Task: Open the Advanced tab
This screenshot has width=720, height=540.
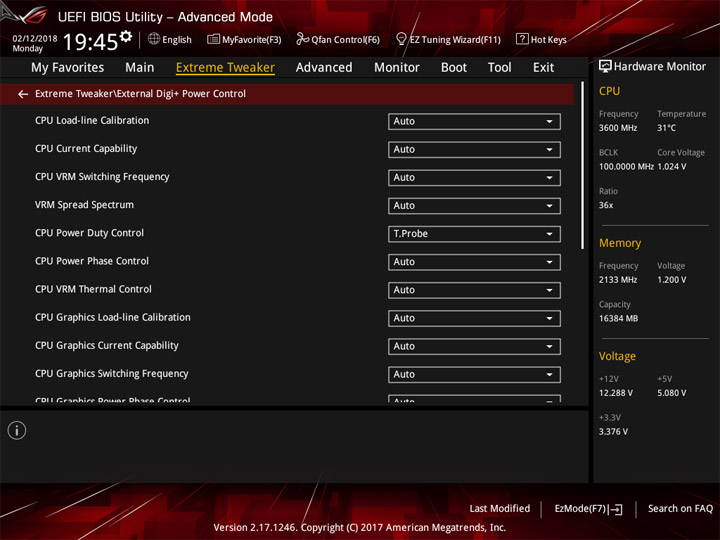Action: [x=324, y=68]
